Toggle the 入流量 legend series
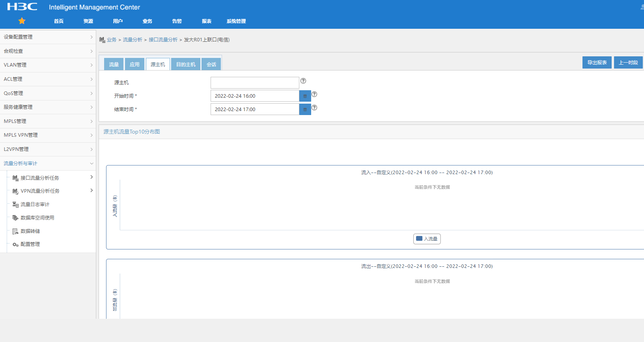 (x=427, y=239)
